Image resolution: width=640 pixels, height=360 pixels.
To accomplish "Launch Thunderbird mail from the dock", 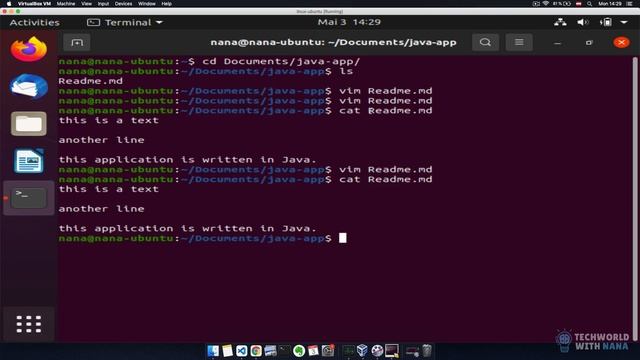I will coord(29,86).
